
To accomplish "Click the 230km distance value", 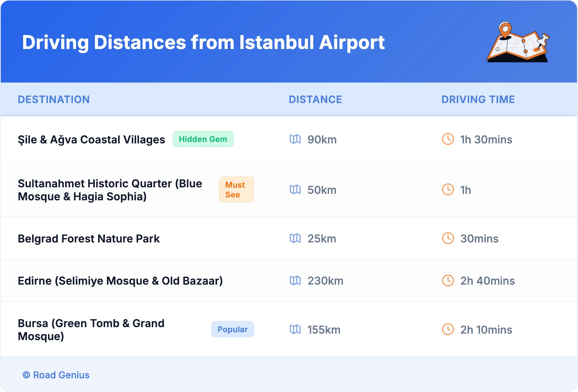I will click(325, 281).
